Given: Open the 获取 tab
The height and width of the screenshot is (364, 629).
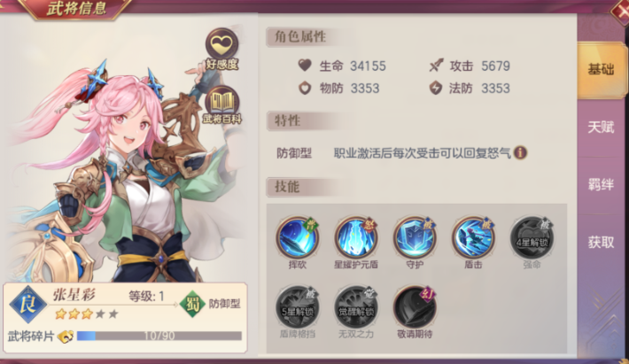Looking at the screenshot, I should [x=601, y=242].
